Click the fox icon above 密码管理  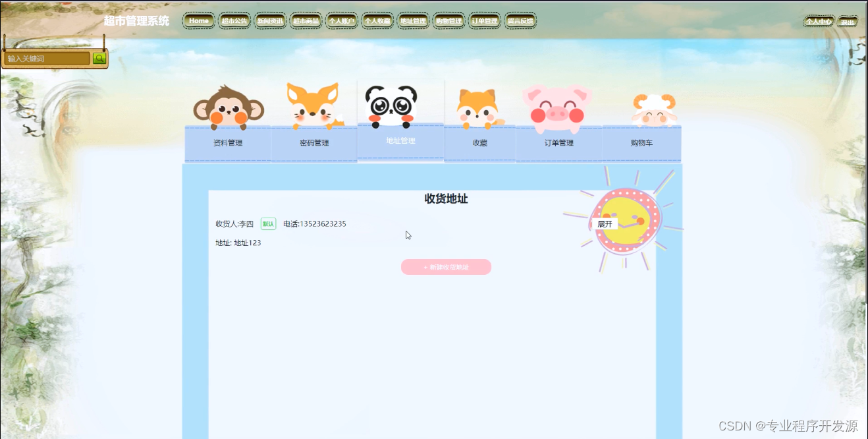(315, 105)
